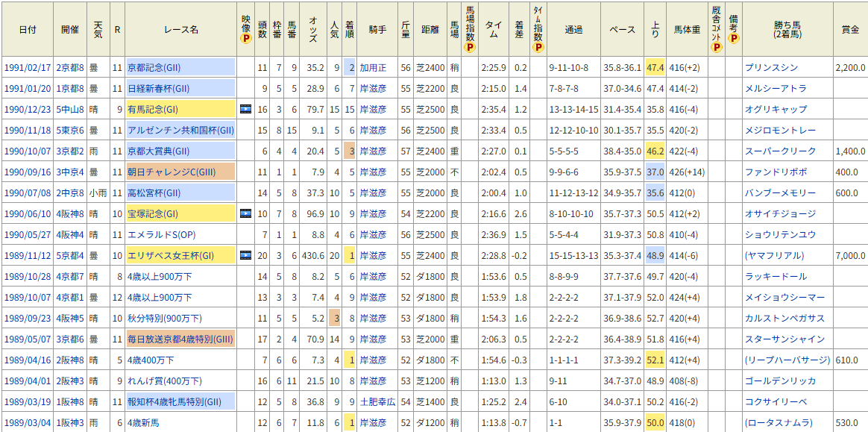Click the P icon under 馬場指数 header

(470, 47)
